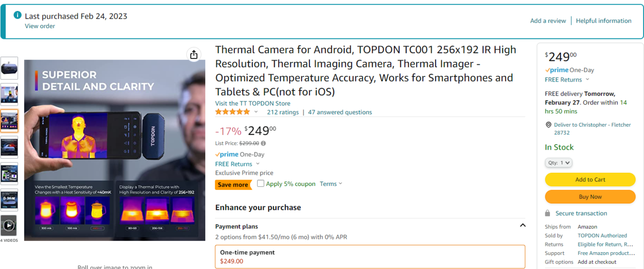
Task: Collapse the Payment plans section
Action: pyautogui.click(x=522, y=226)
